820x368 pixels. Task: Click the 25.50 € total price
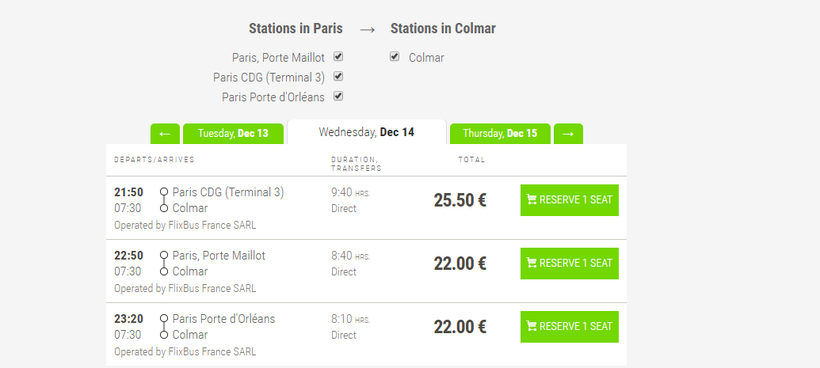tap(460, 200)
